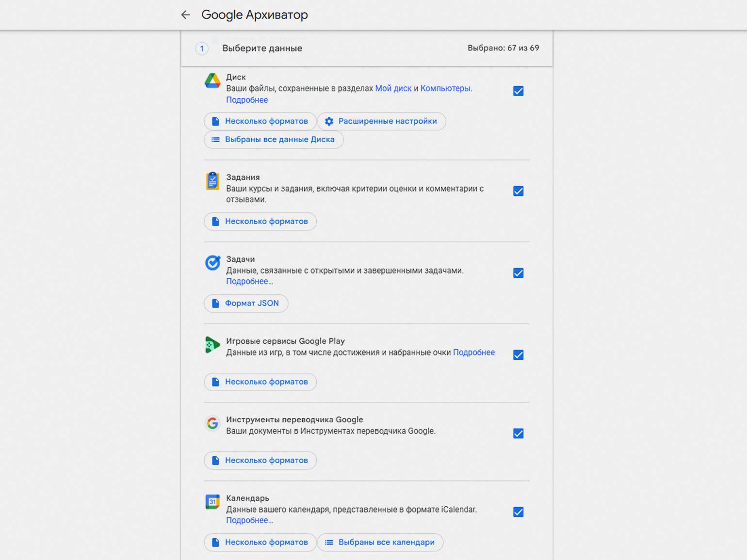The width and height of the screenshot is (747, 560).
Task: Uncheck the Диск checkbox
Action: [x=518, y=91]
